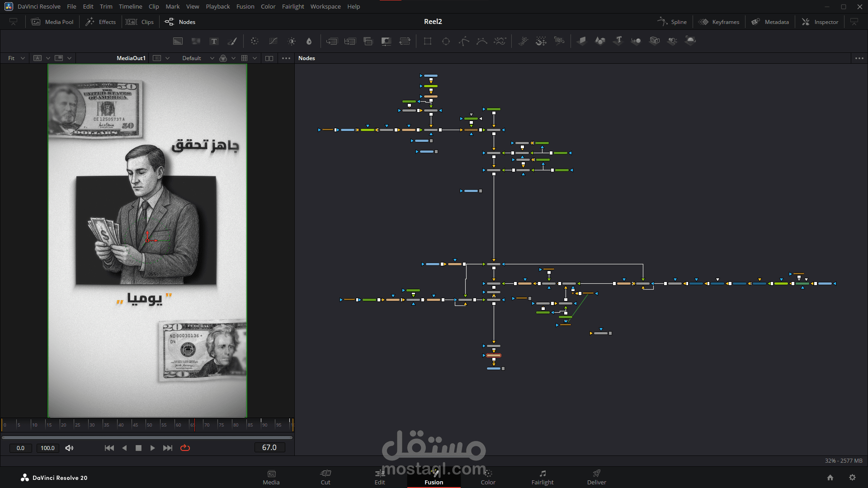
Task: Select the Text+ tool icon
Action: (x=214, y=41)
